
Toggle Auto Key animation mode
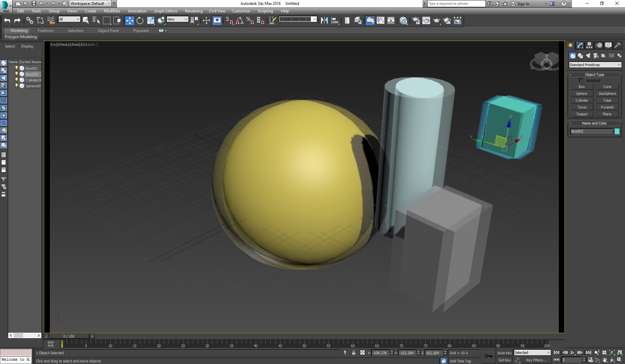coord(504,353)
